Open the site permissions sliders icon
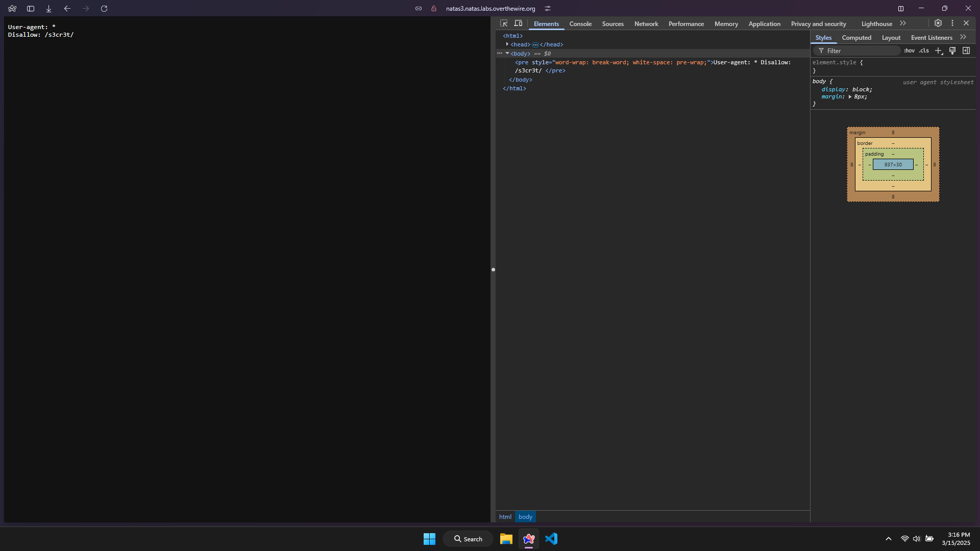The width and height of the screenshot is (980, 551). pyautogui.click(x=548, y=9)
